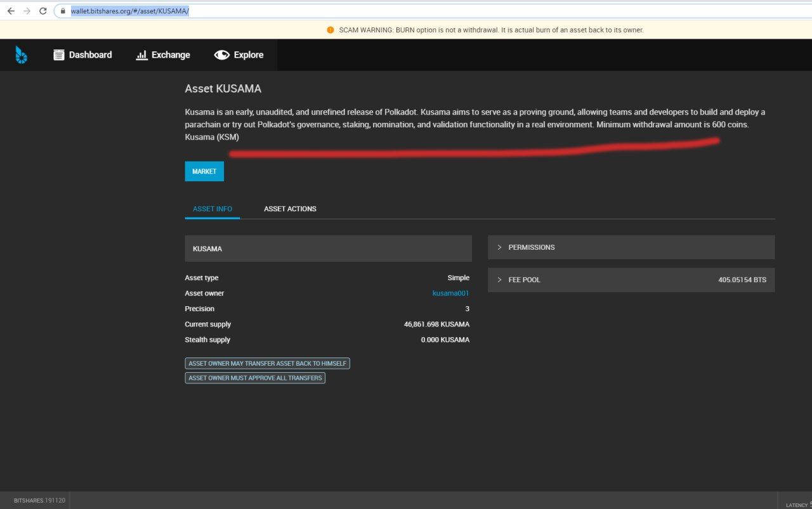The width and height of the screenshot is (812, 509).
Task: Click the Current supply label
Action: click(x=208, y=325)
